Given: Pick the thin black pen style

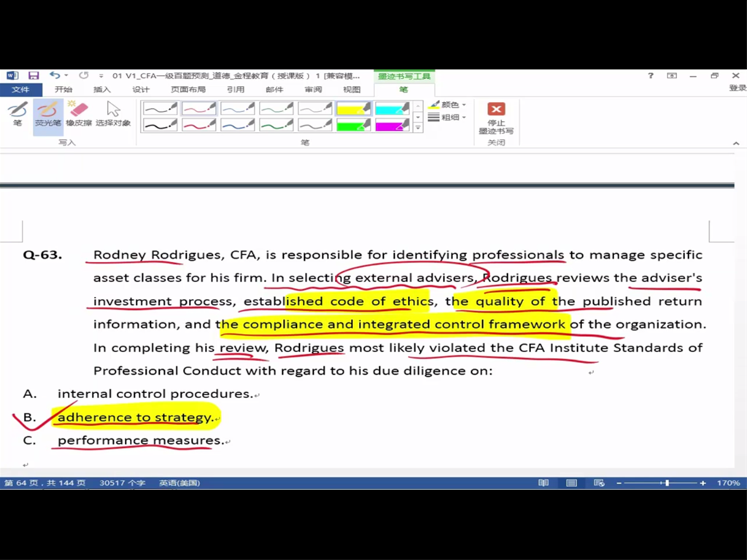Looking at the screenshot, I should tap(160, 109).
